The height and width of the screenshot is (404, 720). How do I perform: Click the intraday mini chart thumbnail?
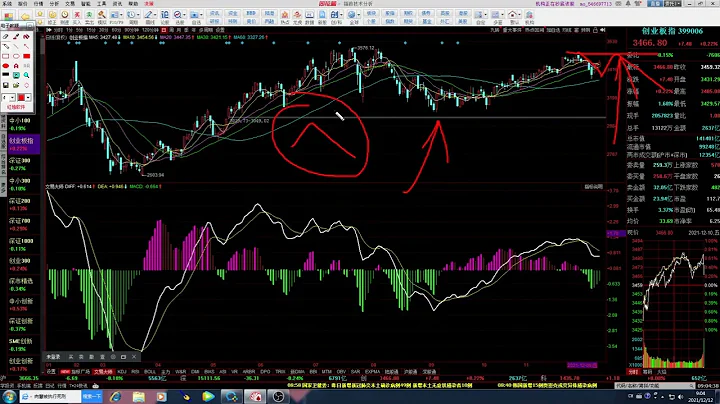pos(674,303)
